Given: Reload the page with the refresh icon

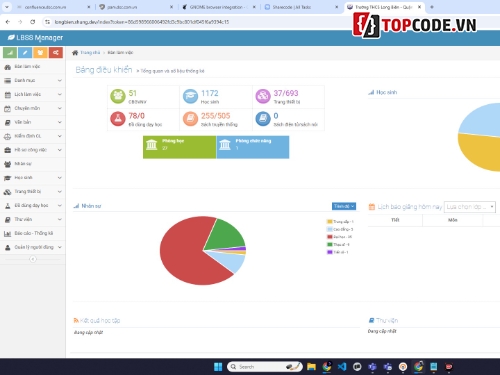Looking at the screenshot, I should point(32,22).
